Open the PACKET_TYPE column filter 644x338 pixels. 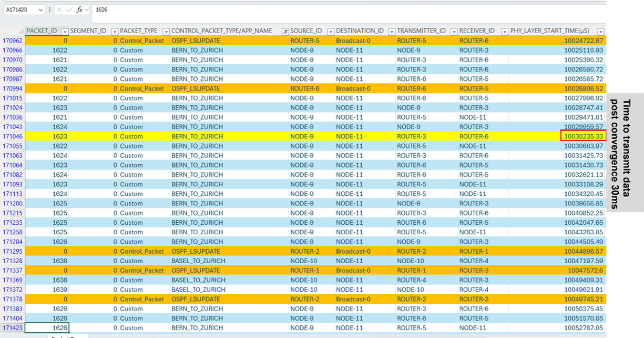(x=166, y=31)
